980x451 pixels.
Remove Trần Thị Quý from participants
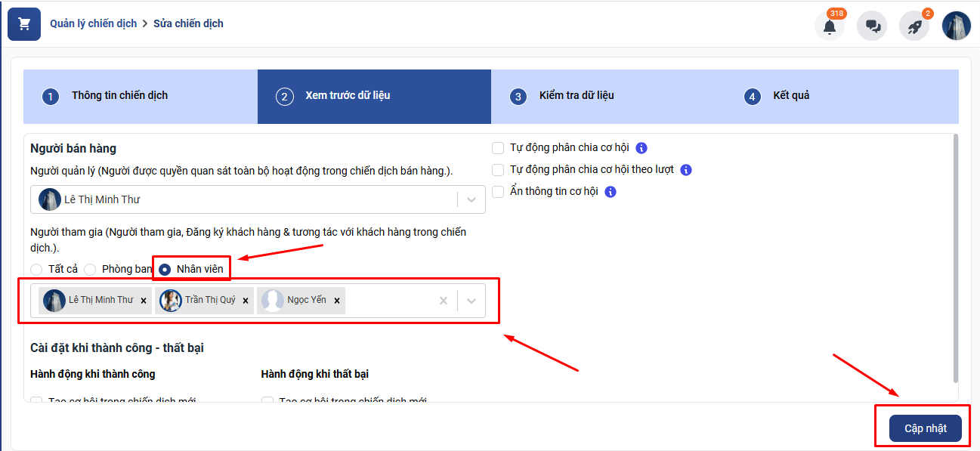tap(246, 301)
